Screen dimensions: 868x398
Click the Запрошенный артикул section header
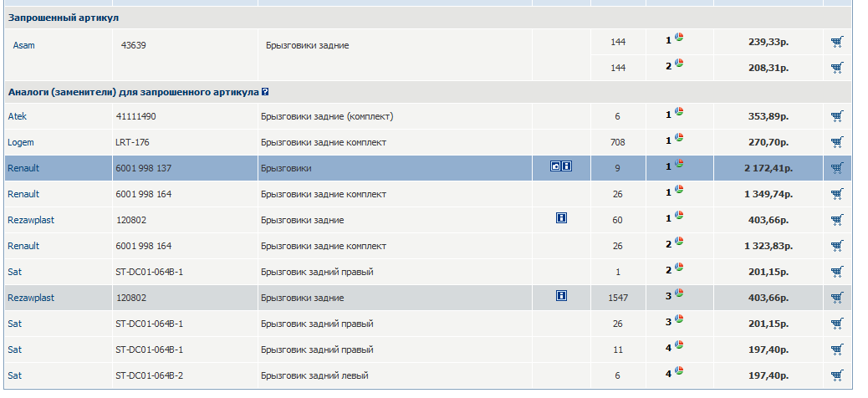tap(64, 18)
